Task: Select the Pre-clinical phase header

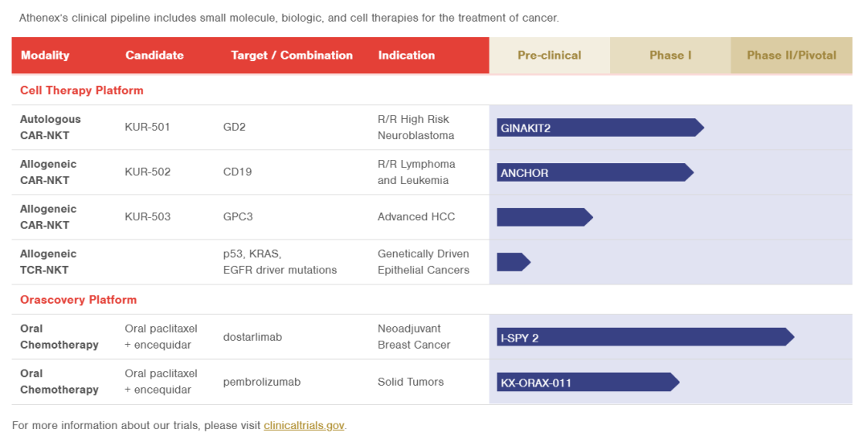Action: pos(550,55)
